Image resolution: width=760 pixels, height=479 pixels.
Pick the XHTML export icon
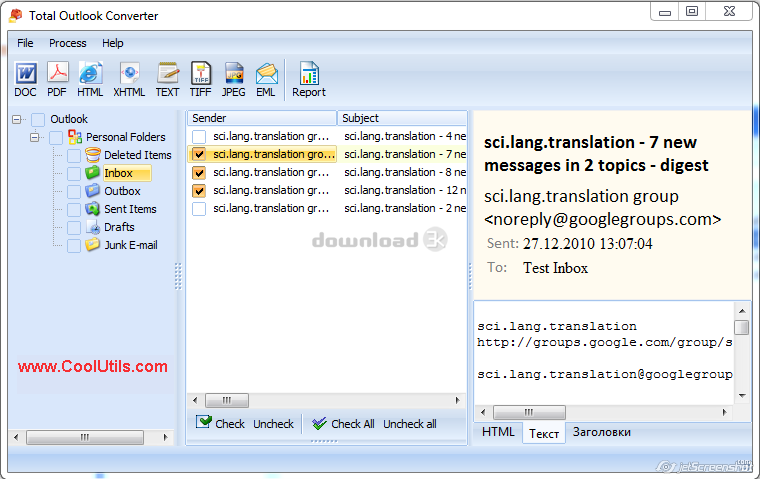point(129,74)
